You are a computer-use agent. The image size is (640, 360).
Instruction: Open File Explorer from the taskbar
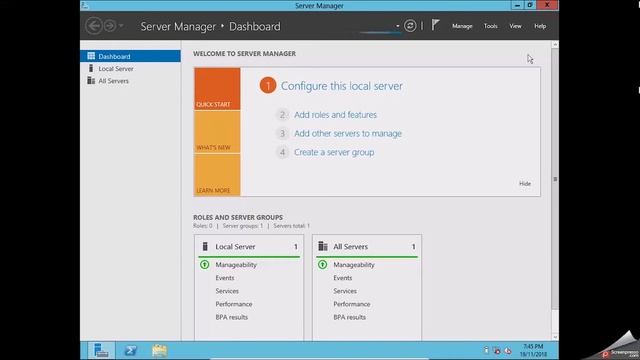click(x=159, y=350)
